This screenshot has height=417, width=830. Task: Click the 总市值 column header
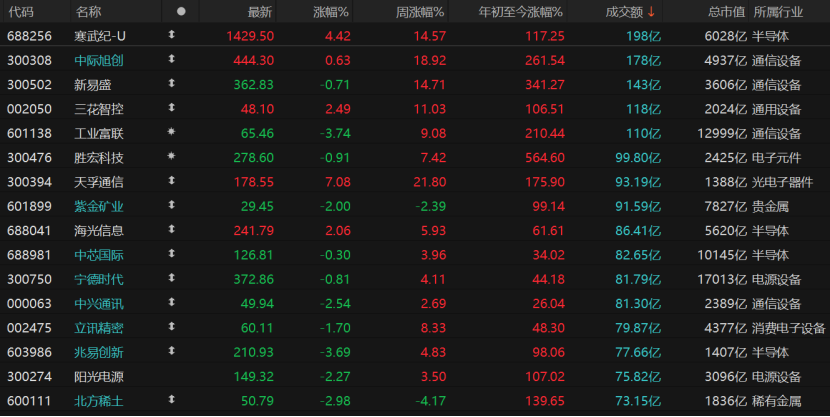(x=726, y=12)
